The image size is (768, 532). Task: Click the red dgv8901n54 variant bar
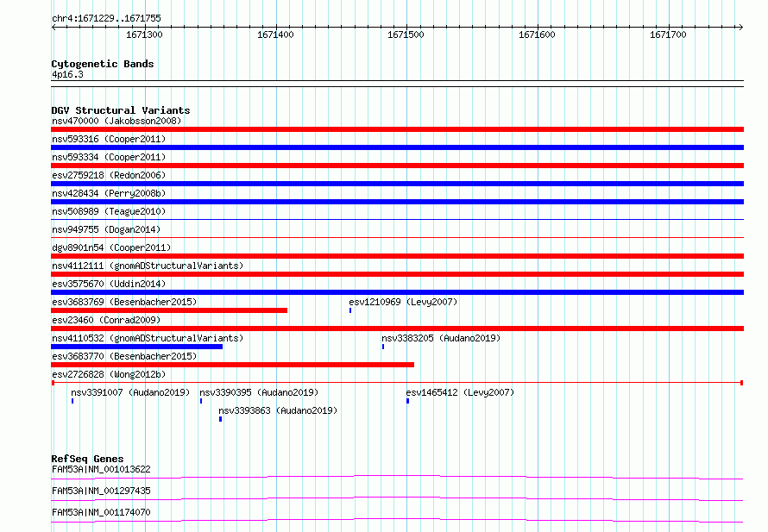397,256
